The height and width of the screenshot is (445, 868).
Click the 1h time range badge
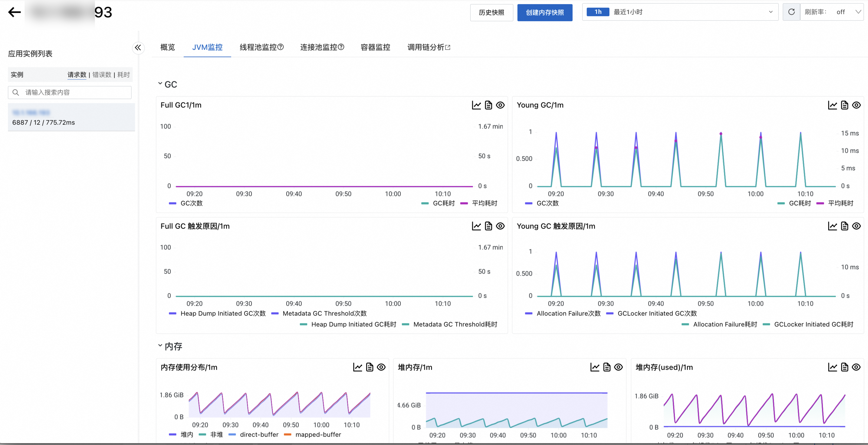[x=598, y=12]
